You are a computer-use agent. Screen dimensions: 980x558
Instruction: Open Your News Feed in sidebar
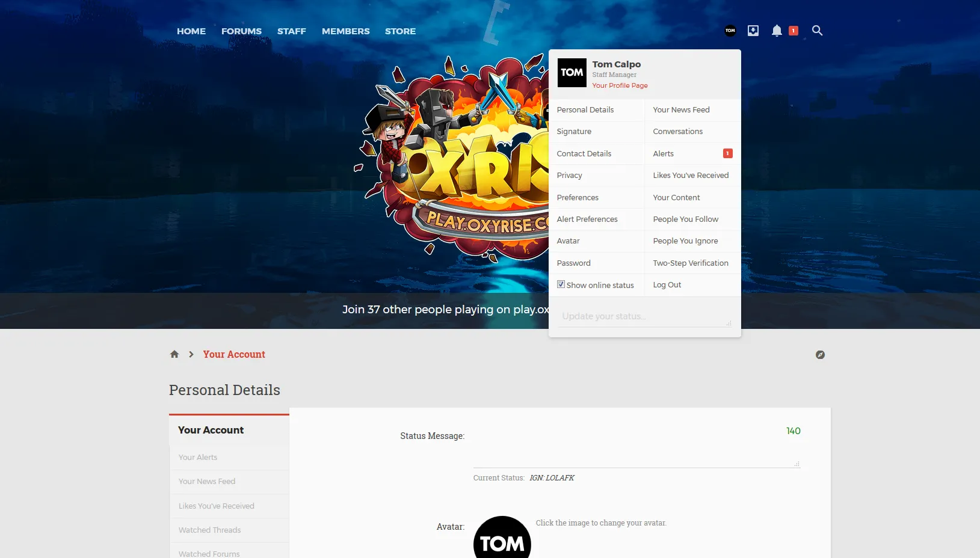click(229, 482)
